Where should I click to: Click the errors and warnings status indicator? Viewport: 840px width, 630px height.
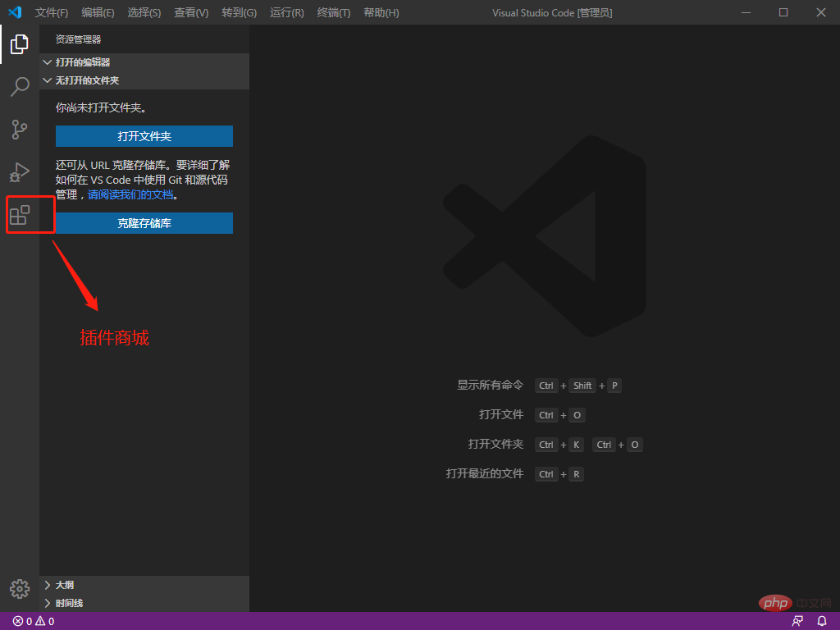(34, 622)
